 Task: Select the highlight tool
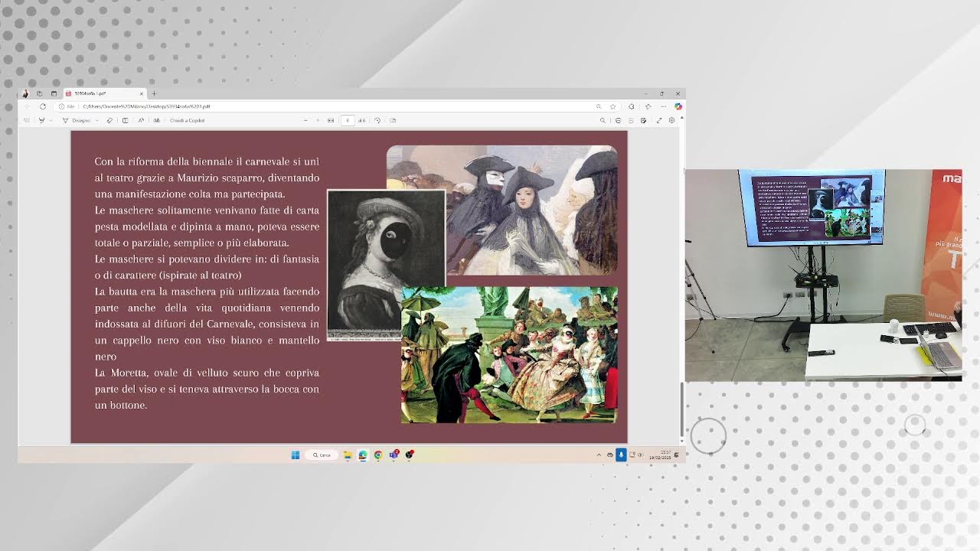click(x=42, y=120)
